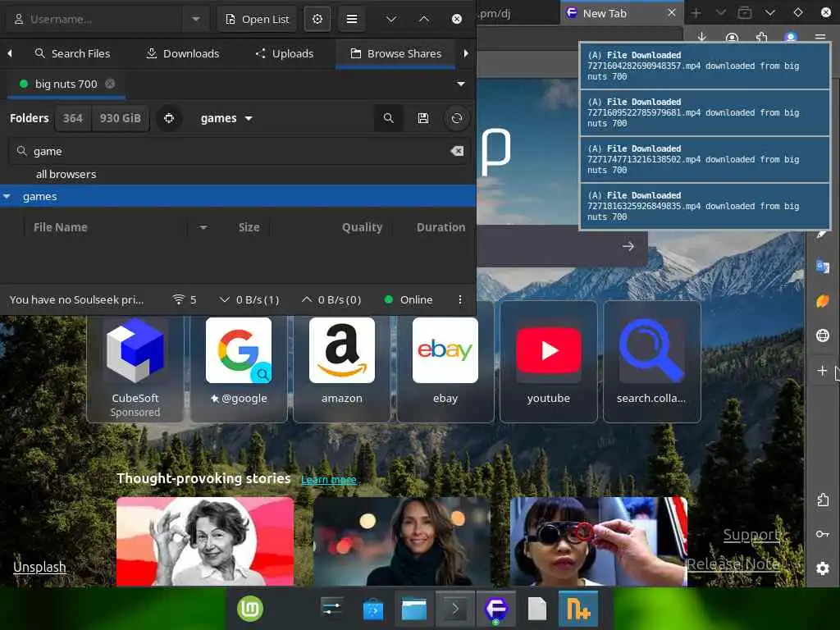Open a new browser tab with plus

696,13
